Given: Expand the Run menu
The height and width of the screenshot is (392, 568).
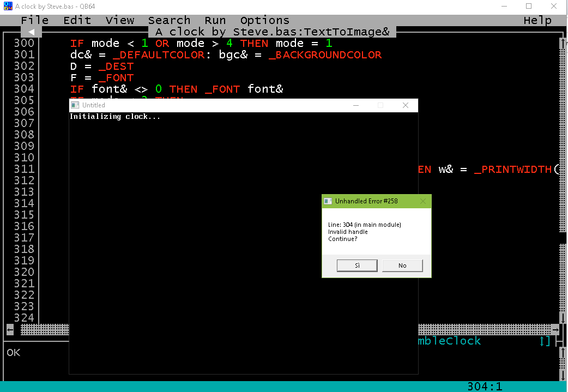Looking at the screenshot, I should click(x=215, y=20).
